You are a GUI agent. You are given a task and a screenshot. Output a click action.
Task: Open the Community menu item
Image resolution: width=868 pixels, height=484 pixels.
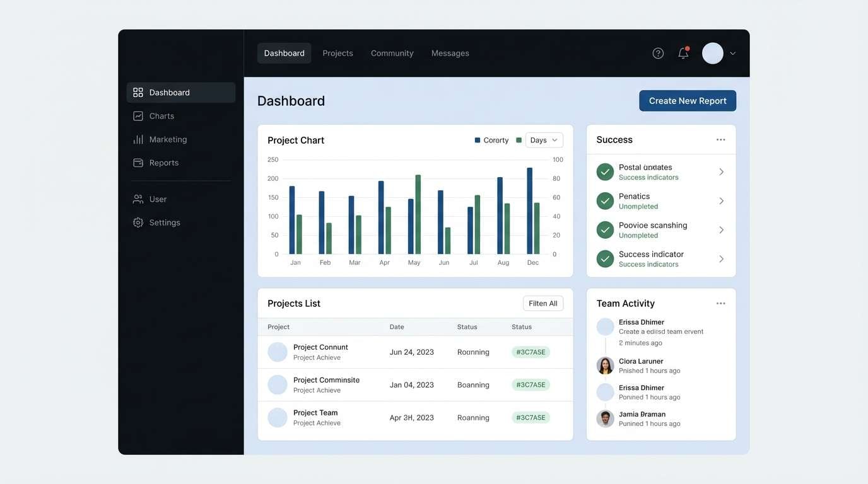pos(391,52)
